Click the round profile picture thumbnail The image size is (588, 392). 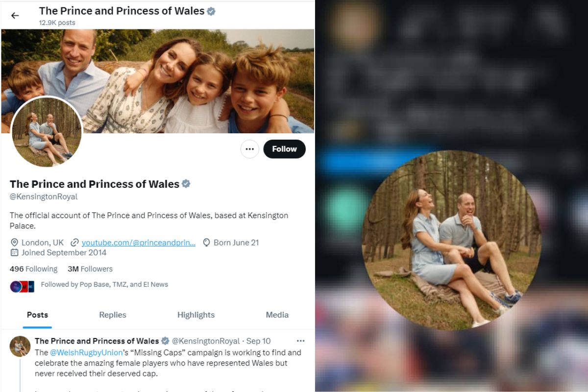pos(47,131)
